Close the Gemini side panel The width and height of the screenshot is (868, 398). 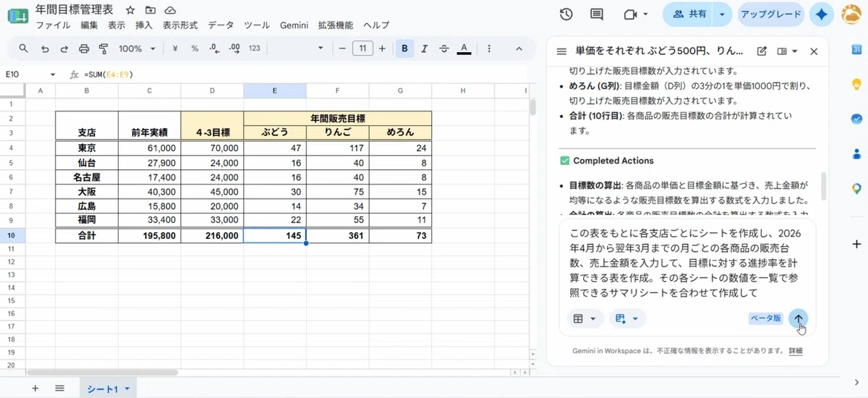click(814, 51)
